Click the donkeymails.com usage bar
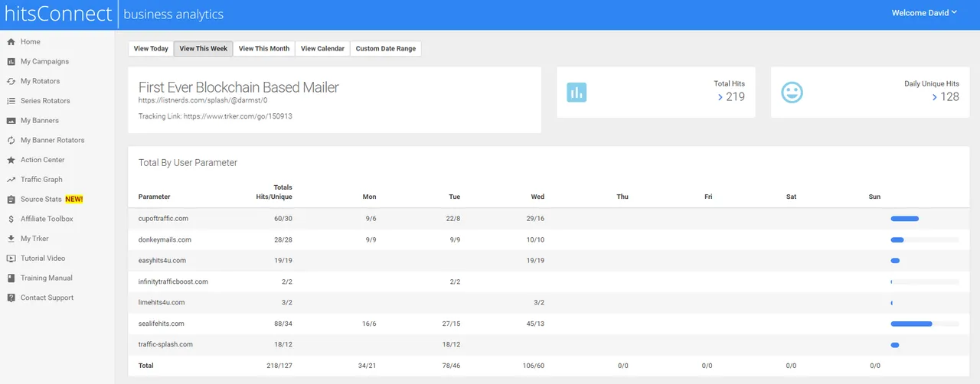This screenshot has width=980, height=384. tap(924, 240)
